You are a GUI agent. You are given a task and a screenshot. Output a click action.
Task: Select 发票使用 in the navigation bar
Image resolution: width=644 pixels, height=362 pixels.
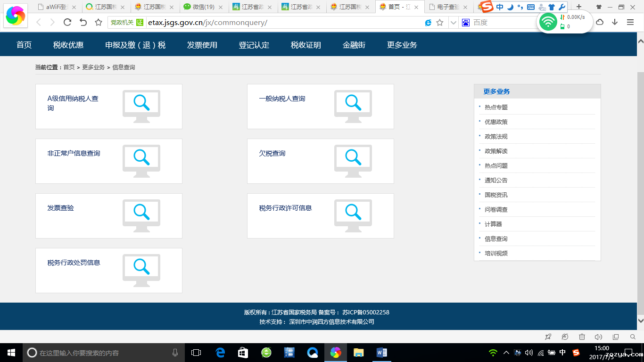click(202, 45)
